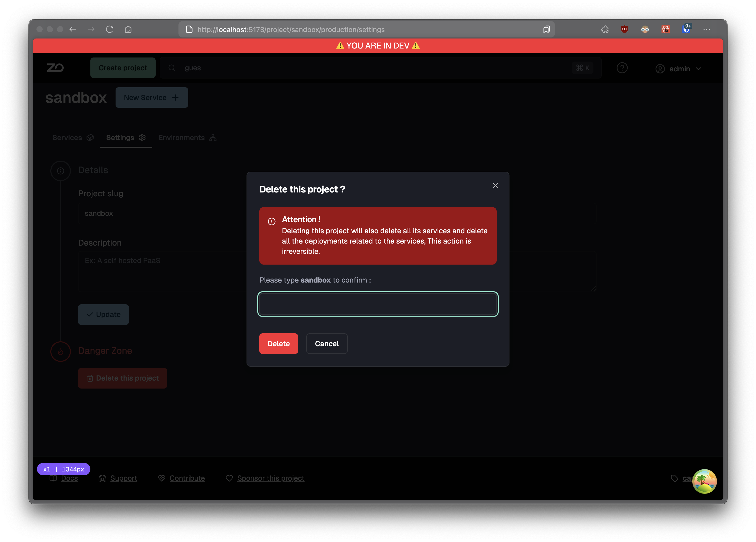Screen dimensions: 756x542
Task: Click the ⌘ K shortcut badge
Action: pos(582,68)
